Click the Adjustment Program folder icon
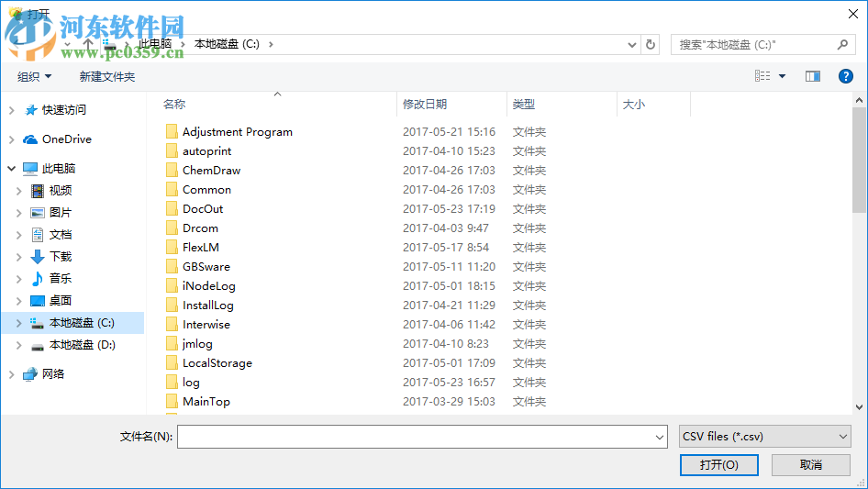This screenshot has height=489, width=868. [x=172, y=132]
